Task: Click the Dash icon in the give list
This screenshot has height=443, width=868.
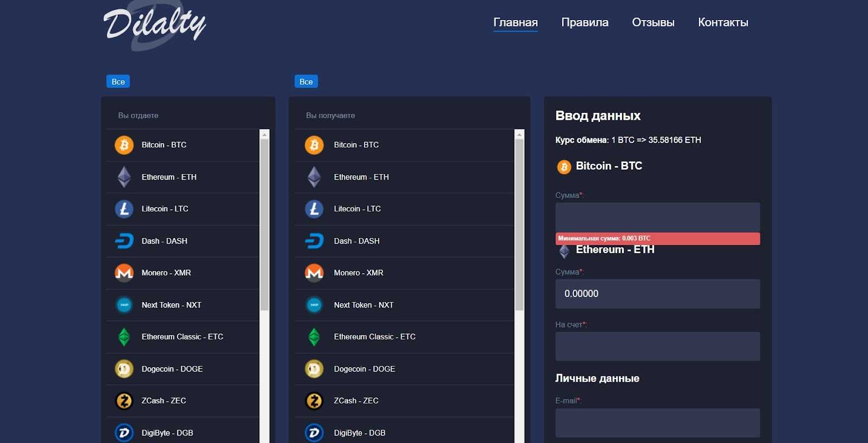Action: pos(124,241)
